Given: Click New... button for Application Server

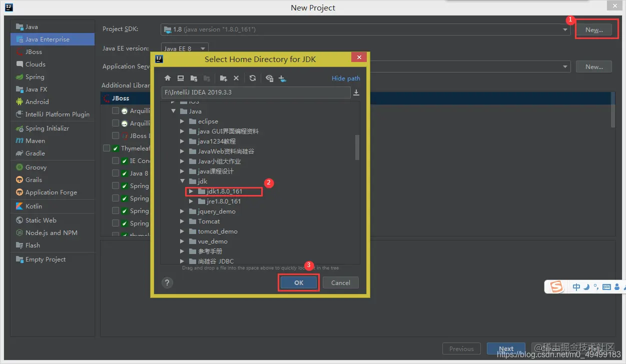Looking at the screenshot, I should pyautogui.click(x=594, y=66).
